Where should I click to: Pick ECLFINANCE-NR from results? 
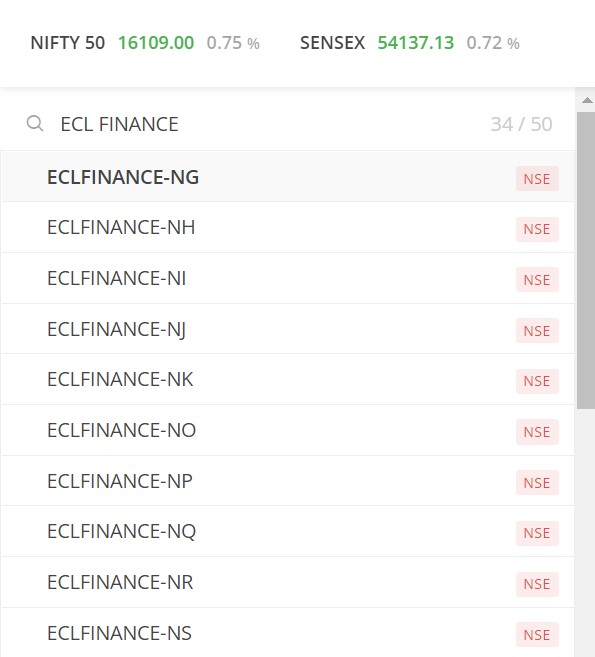[x=287, y=582]
